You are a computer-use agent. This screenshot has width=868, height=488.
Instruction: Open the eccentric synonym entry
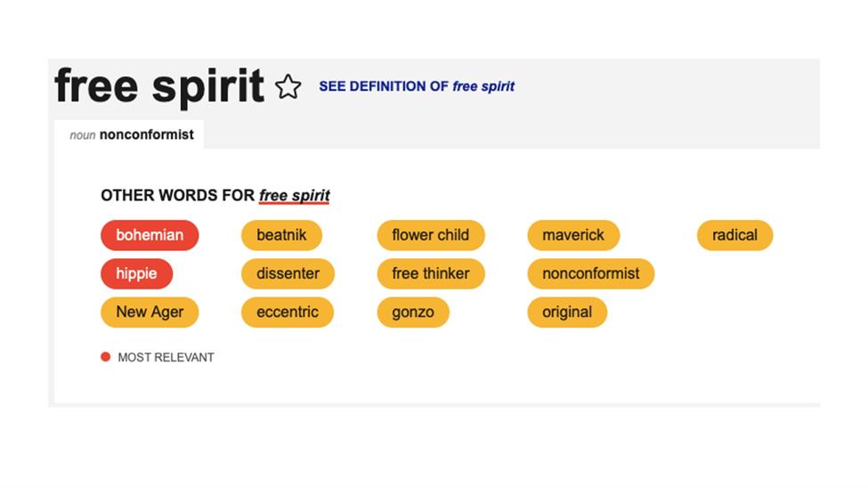(288, 312)
